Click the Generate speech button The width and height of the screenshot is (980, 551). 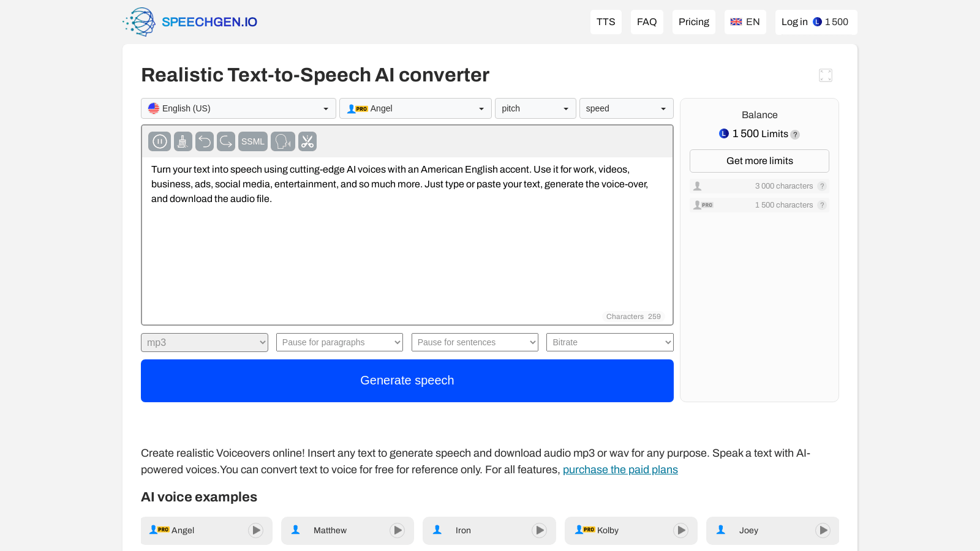tap(407, 381)
